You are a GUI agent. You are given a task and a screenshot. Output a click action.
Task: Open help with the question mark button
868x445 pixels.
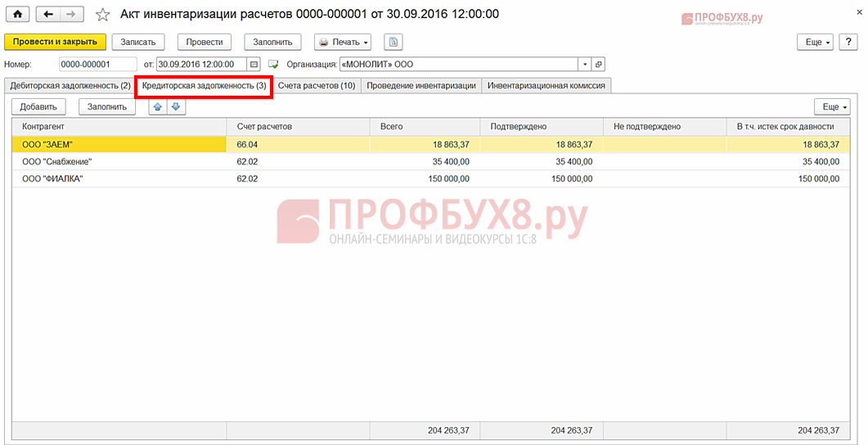[848, 42]
